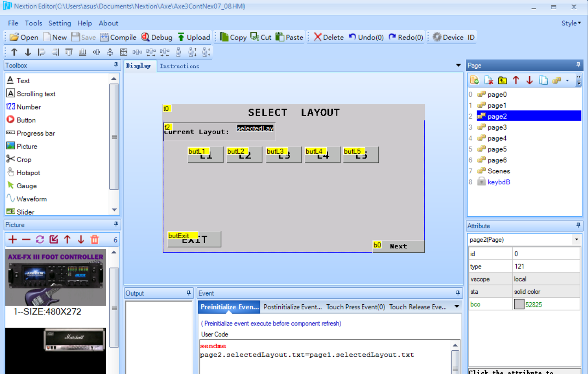
Task: Click the bco color swatch
Action: point(519,304)
